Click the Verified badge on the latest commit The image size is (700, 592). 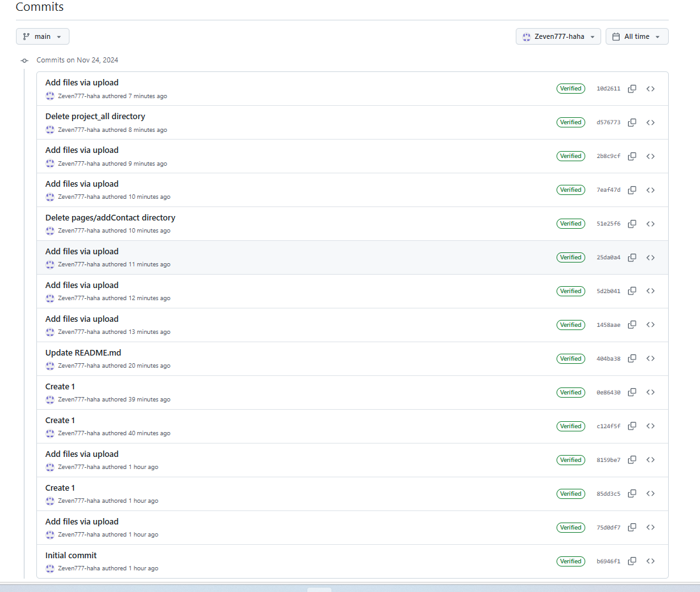tap(571, 89)
